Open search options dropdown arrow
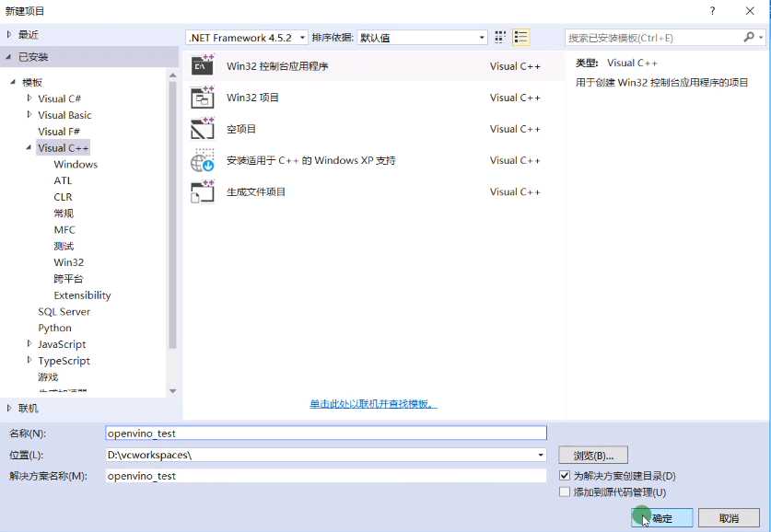Image resolution: width=771 pixels, height=532 pixels. click(x=761, y=38)
